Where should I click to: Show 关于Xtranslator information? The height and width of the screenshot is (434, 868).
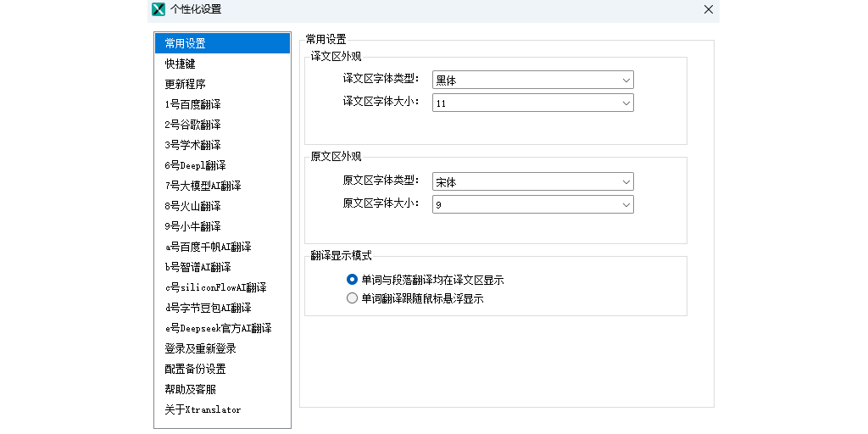point(203,409)
